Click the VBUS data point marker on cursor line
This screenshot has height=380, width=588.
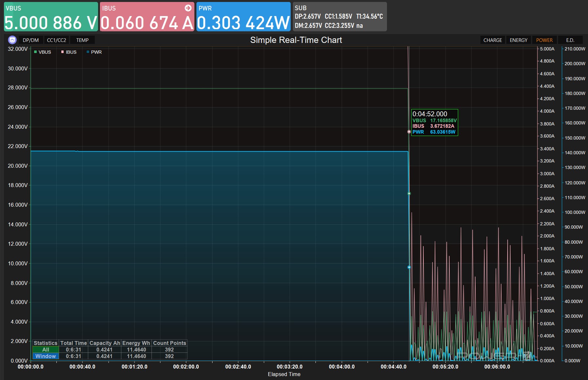tap(409, 194)
